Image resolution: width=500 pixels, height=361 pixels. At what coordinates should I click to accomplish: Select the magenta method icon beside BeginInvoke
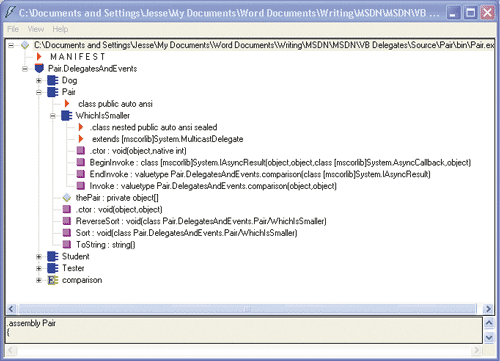pyautogui.click(x=81, y=162)
